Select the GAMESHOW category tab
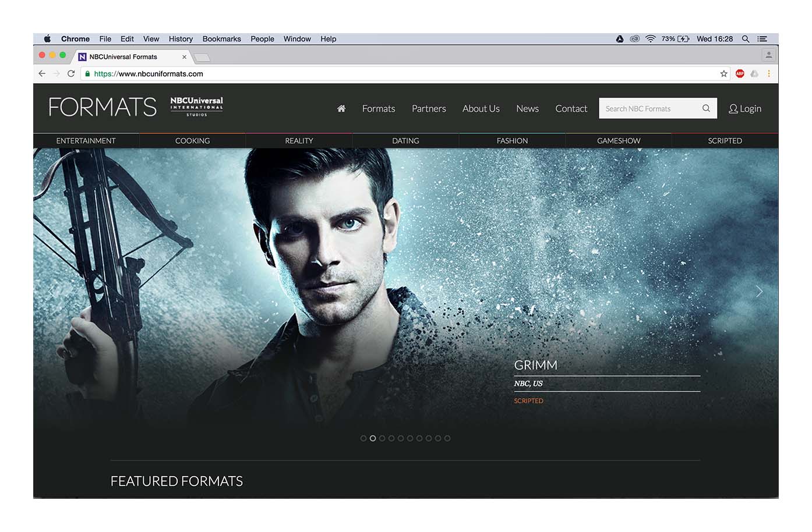The width and height of the screenshot is (812, 532). pyautogui.click(x=619, y=141)
